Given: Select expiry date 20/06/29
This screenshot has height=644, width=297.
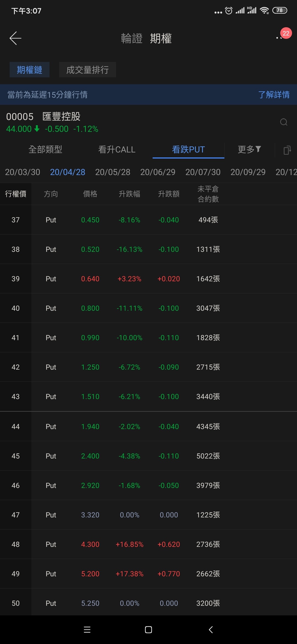Looking at the screenshot, I should pos(158,172).
